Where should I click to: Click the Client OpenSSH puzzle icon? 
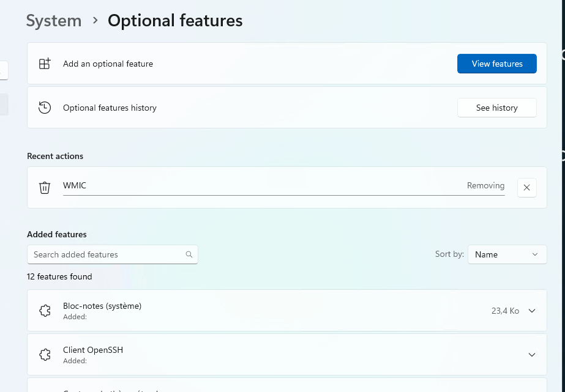coord(45,355)
